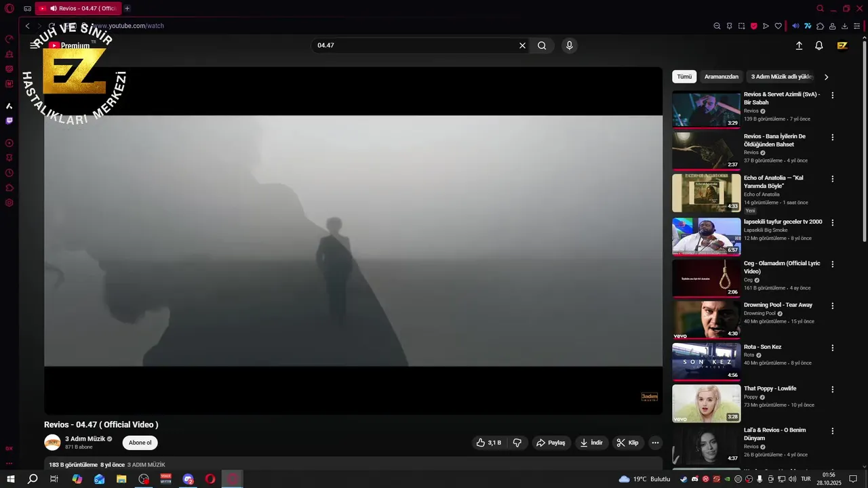Viewport: 868px width, 488px height.
Task: Open the browser downloads icon
Action: 844,26
